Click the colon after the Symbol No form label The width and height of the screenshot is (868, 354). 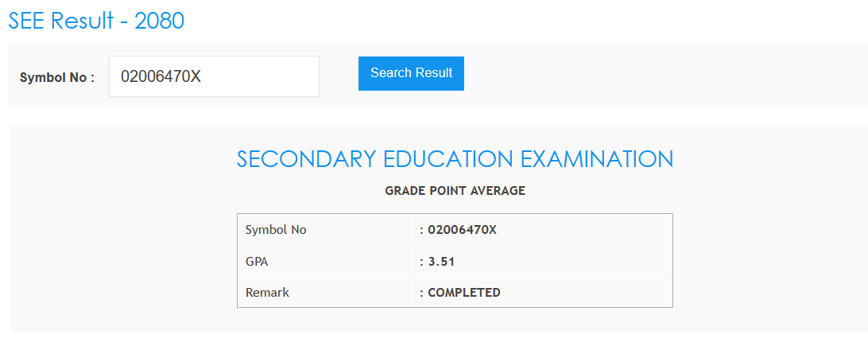coord(92,78)
